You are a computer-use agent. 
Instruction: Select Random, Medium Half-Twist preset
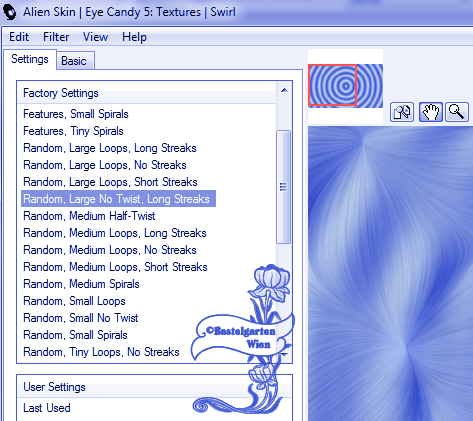point(89,216)
